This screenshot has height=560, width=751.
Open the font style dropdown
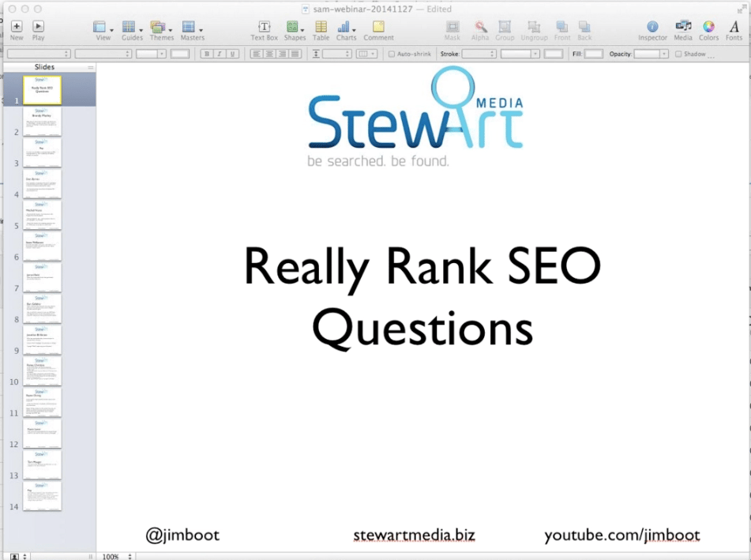click(x=103, y=54)
